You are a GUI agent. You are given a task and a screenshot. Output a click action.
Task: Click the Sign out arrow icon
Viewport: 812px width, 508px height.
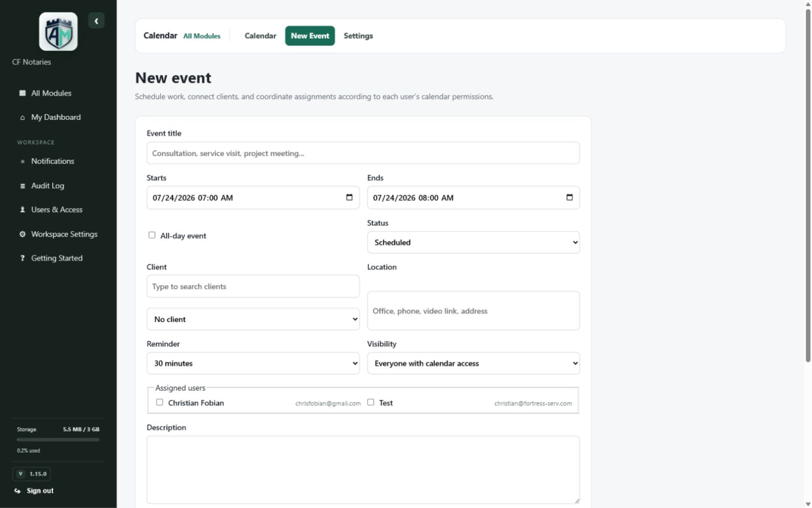17,491
